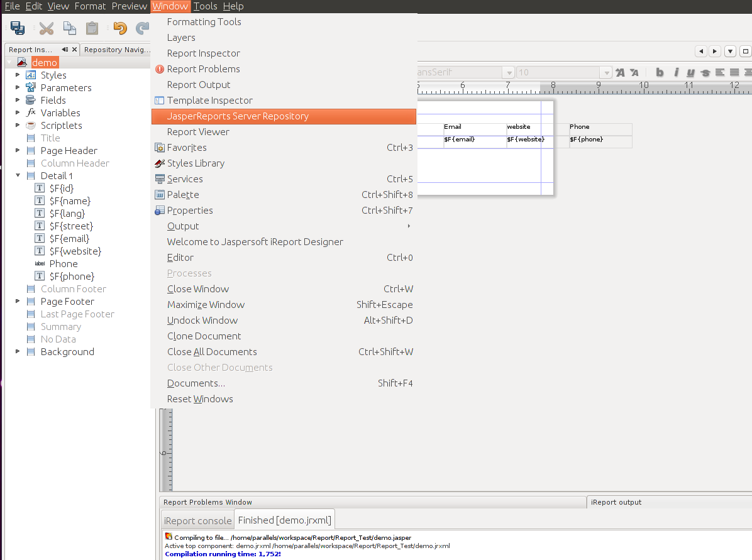Toggle italic text formatting
This screenshot has width=752, height=560.
click(676, 72)
